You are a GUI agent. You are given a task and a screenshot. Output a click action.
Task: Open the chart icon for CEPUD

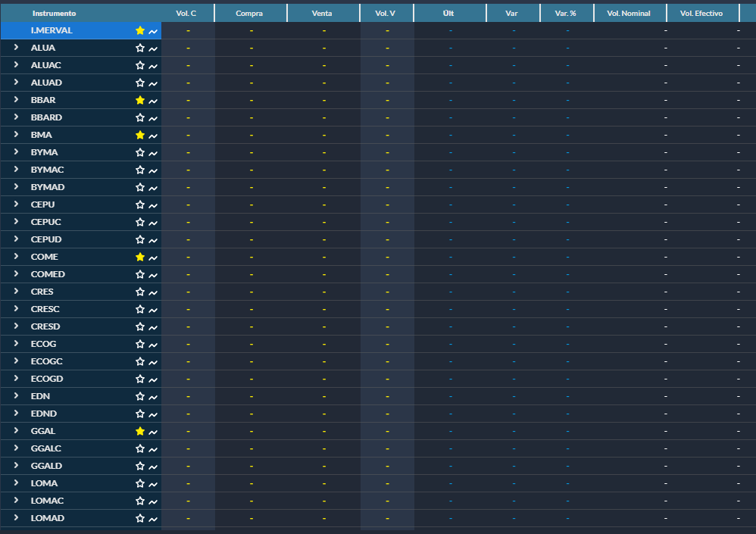coord(153,240)
